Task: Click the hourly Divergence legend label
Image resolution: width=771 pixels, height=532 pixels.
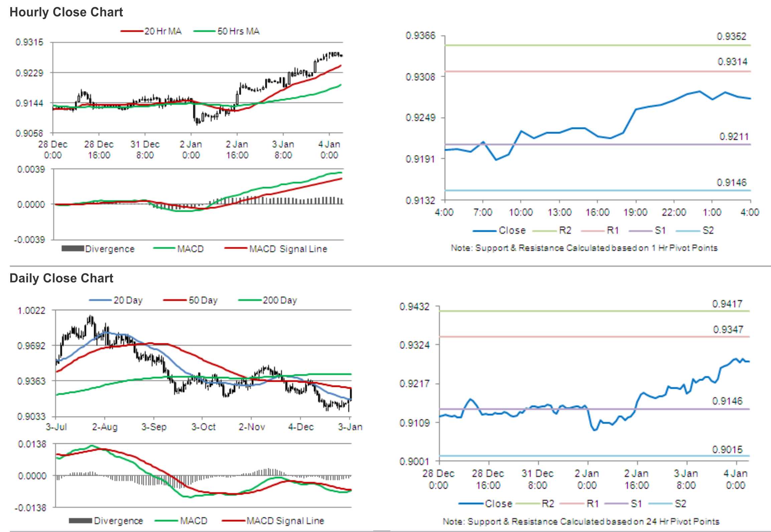Action: click(110, 249)
